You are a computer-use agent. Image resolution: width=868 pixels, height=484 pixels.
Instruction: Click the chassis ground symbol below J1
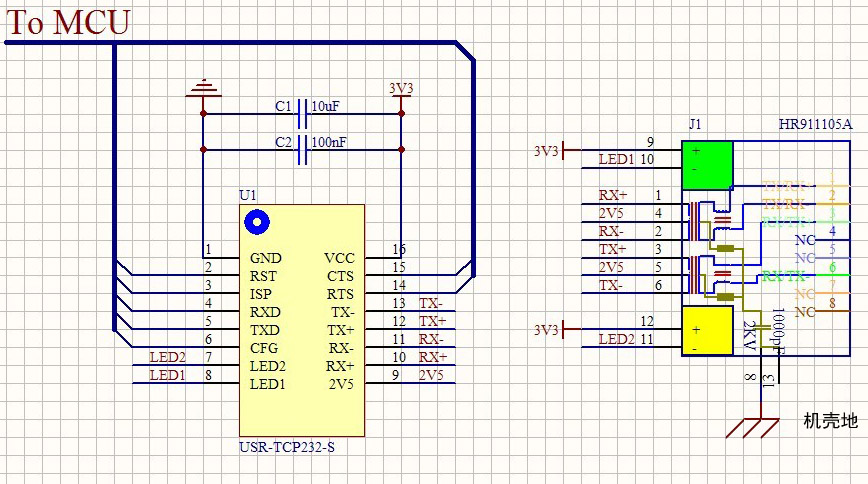pyautogui.click(x=751, y=426)
